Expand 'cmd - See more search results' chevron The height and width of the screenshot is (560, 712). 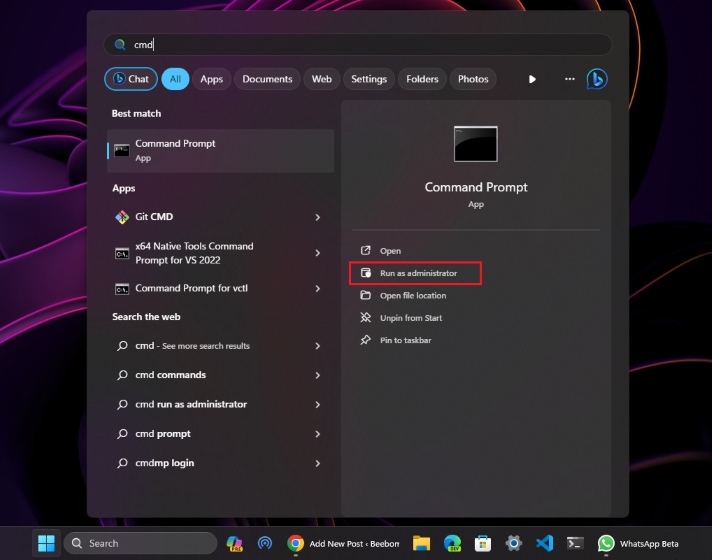pyautogui.click(x=317, y=346)
